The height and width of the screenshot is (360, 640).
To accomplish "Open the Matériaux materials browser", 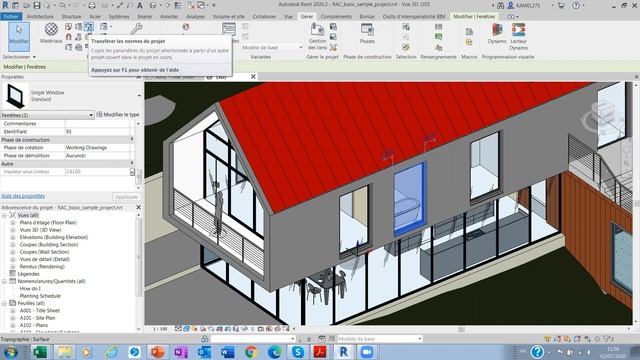I will 51,33.
